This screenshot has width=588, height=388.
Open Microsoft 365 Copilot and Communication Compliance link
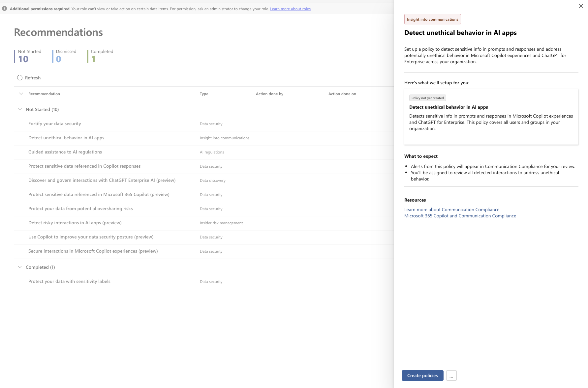(460, 216)
